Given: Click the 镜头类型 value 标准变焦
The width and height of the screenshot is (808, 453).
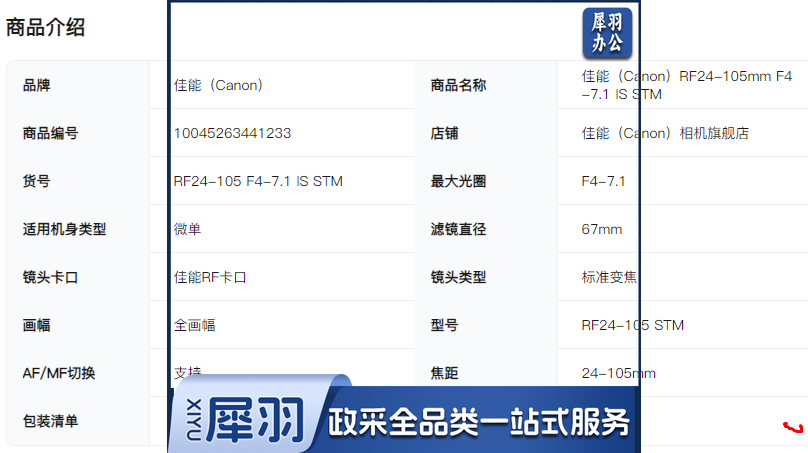Looking at the screenshot, I should (609, 277).
